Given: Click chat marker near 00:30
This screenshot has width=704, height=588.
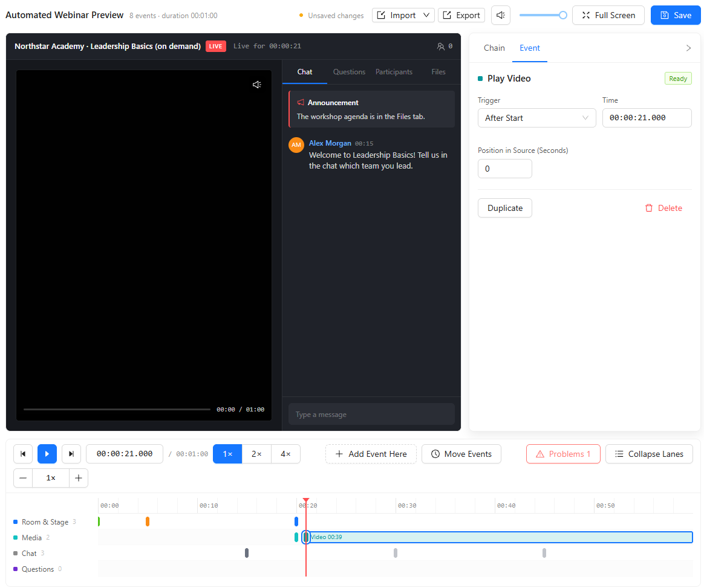Looking at the screenshot, I should click(396, 553).
